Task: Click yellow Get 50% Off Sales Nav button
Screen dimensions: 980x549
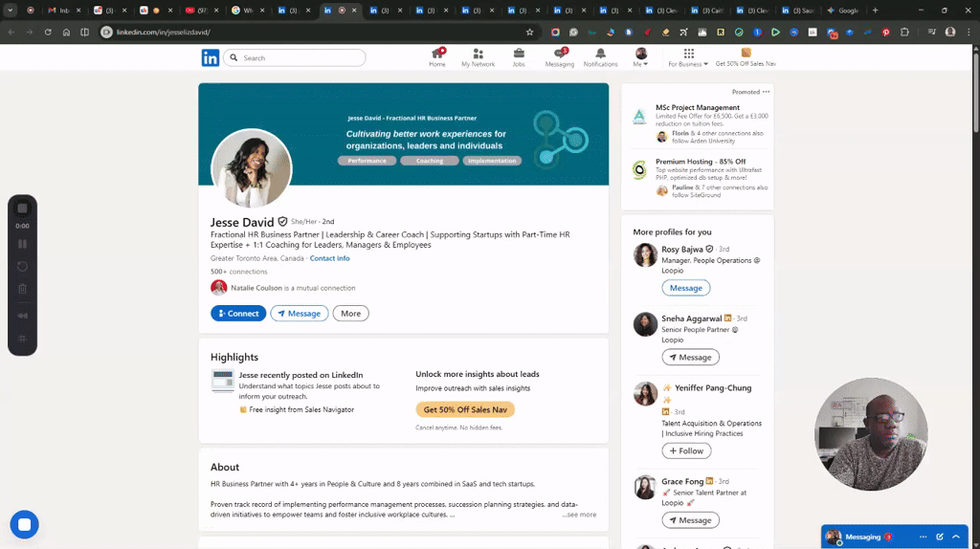Action: click(465, 409)
